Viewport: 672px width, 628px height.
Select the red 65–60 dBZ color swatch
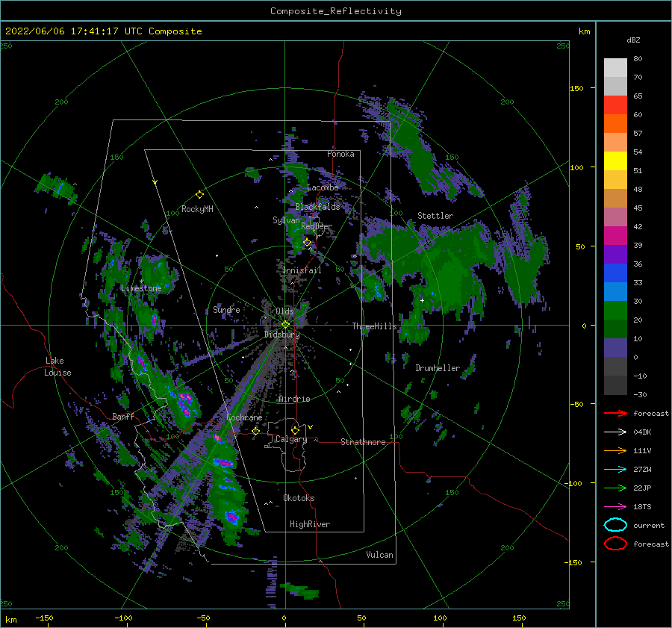coord(615,105)
